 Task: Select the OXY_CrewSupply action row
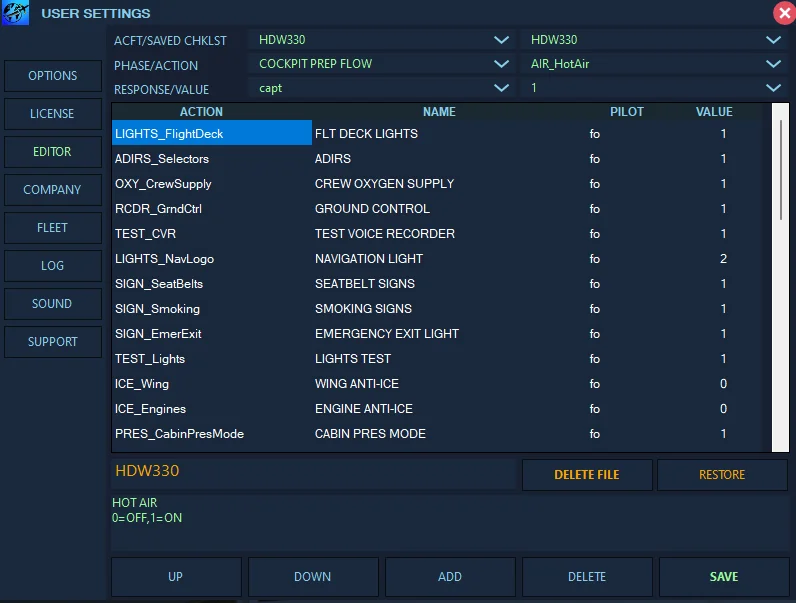click(x=212, y=184)
